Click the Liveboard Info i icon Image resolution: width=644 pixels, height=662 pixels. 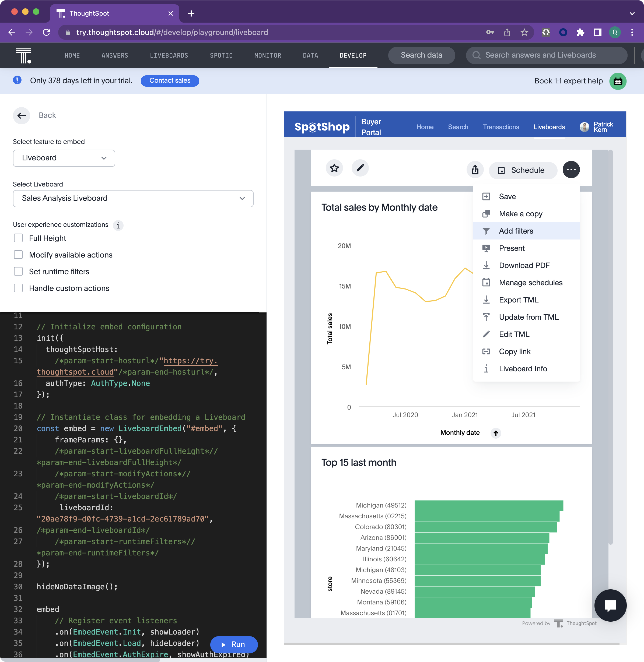tap(486, 369)
